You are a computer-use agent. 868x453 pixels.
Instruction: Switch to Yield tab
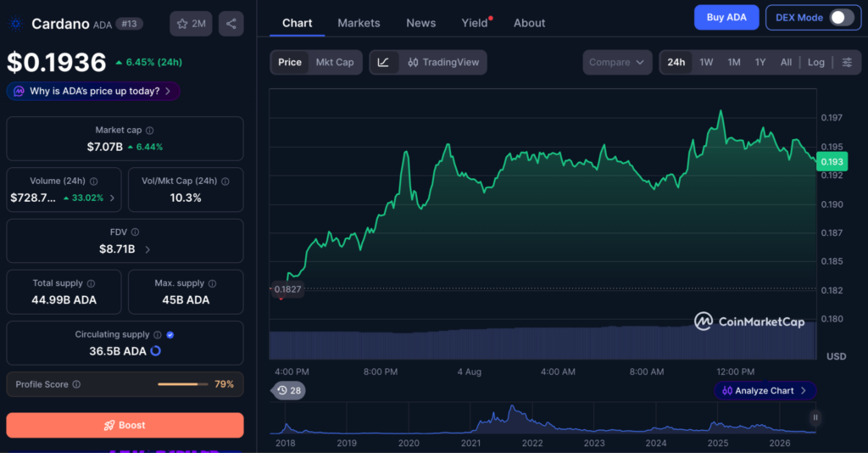(476, 23)
